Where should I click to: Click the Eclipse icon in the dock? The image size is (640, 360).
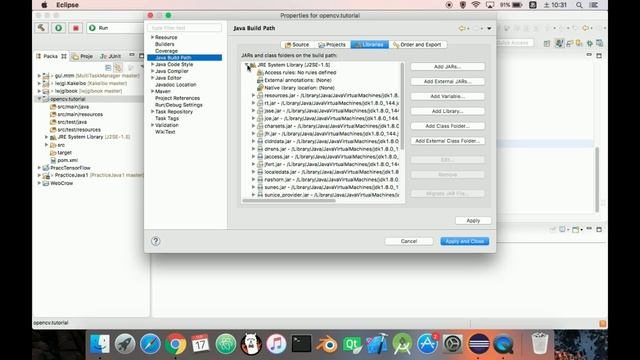(x=478, y=344)
